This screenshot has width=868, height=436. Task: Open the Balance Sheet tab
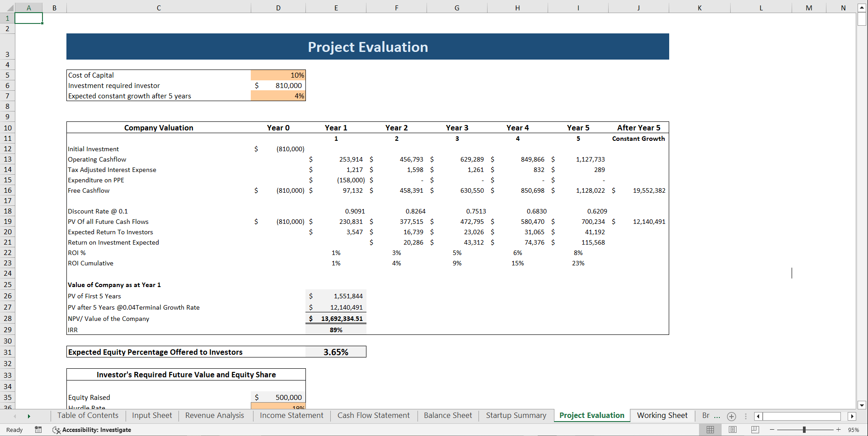(x=447, y=416)
